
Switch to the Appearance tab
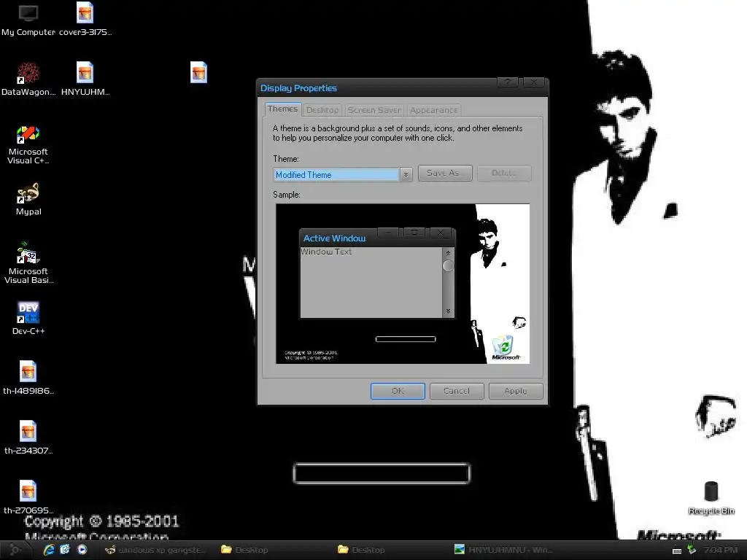433,110
